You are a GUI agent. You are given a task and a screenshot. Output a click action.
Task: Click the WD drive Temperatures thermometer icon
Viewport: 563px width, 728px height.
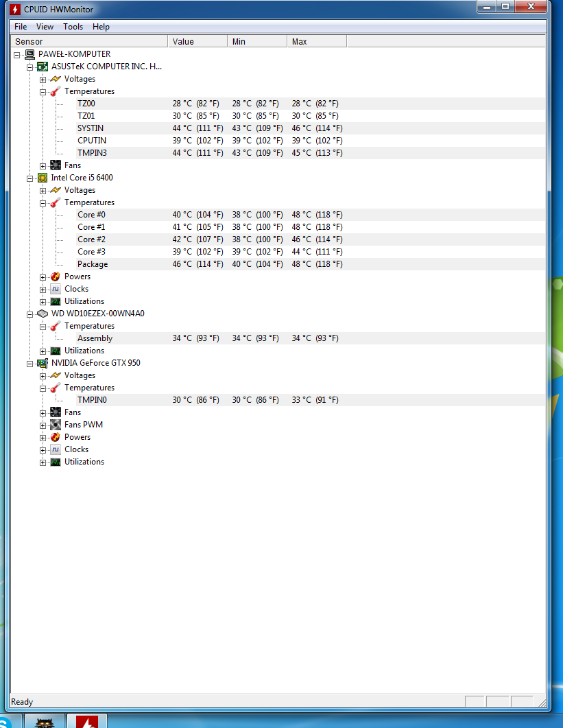click(56, 326)
